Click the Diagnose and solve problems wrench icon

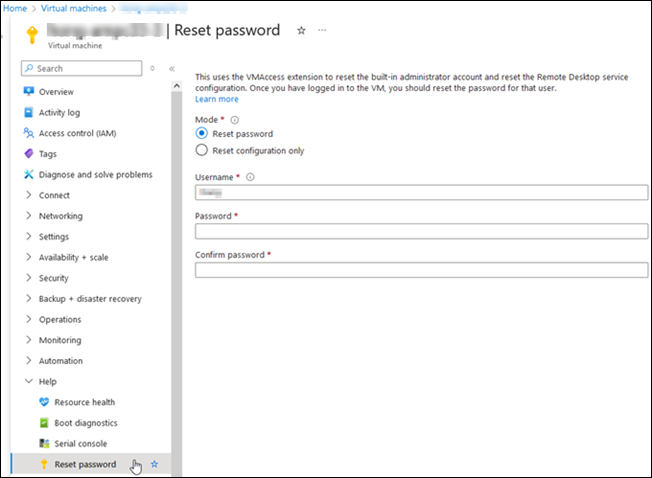click(28, 175)
